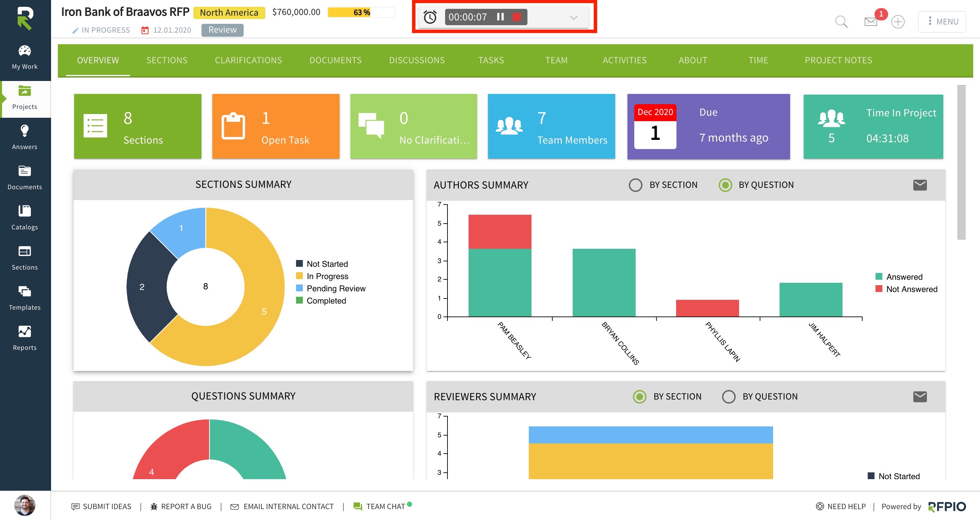The image size is (980, 520).
Task: Open the CLARIFICATIONS tab
Action: (248, 60)
